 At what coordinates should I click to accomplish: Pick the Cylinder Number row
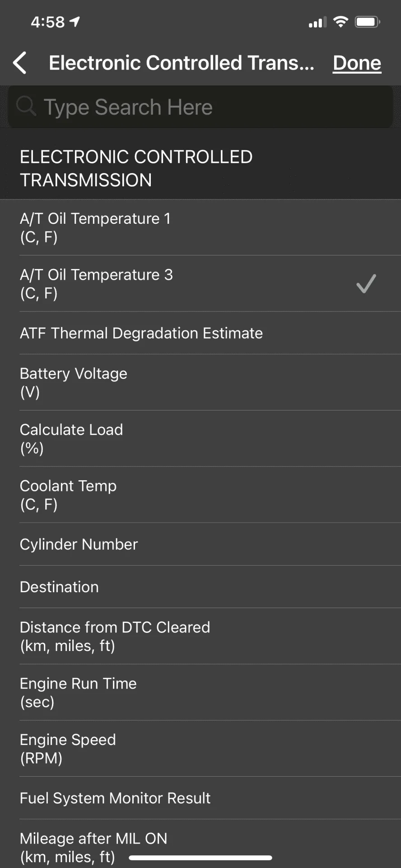pyautogui.click(x=200, y=544)
